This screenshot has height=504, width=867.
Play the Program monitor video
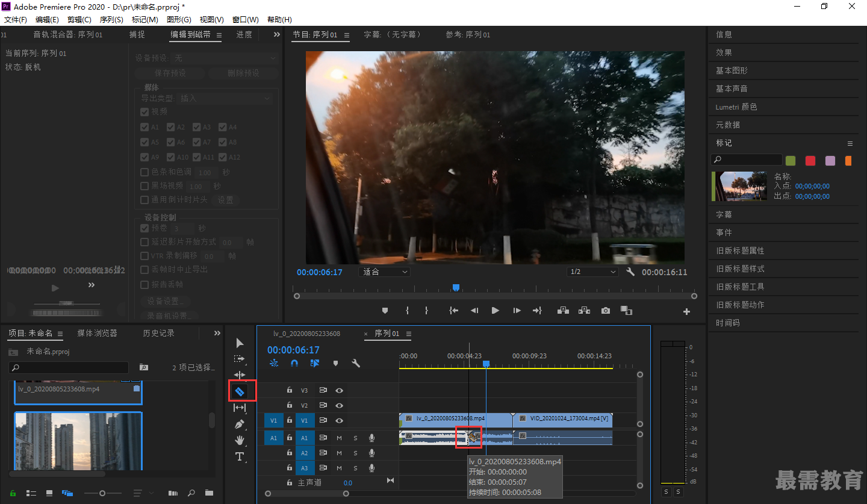click(x=495, y=311)
